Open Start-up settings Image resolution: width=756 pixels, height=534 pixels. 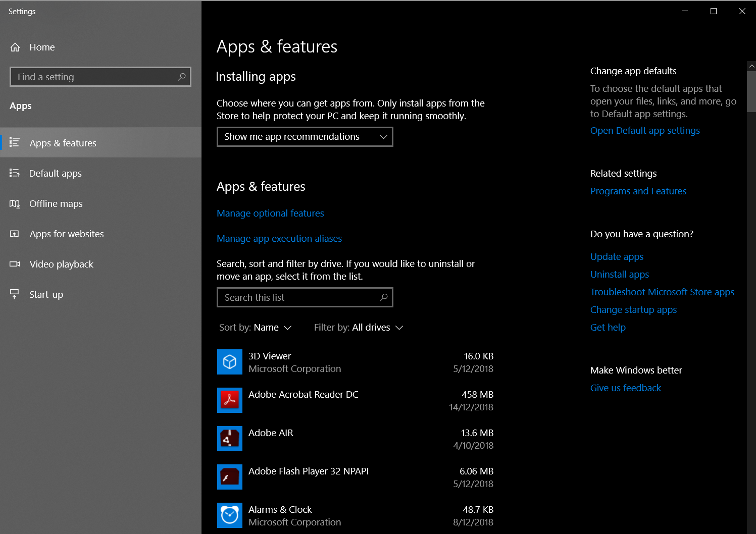coord(101,294)
